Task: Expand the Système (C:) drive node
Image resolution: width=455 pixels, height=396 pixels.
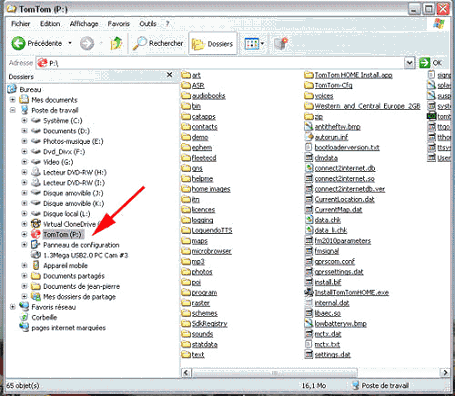Action: tap(24, 120)
